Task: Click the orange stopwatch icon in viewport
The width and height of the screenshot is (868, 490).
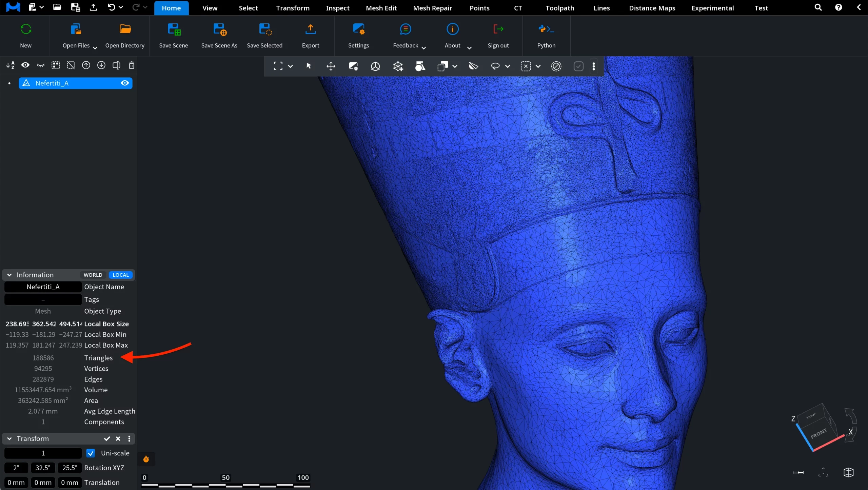Action: (x=146, y=459)
